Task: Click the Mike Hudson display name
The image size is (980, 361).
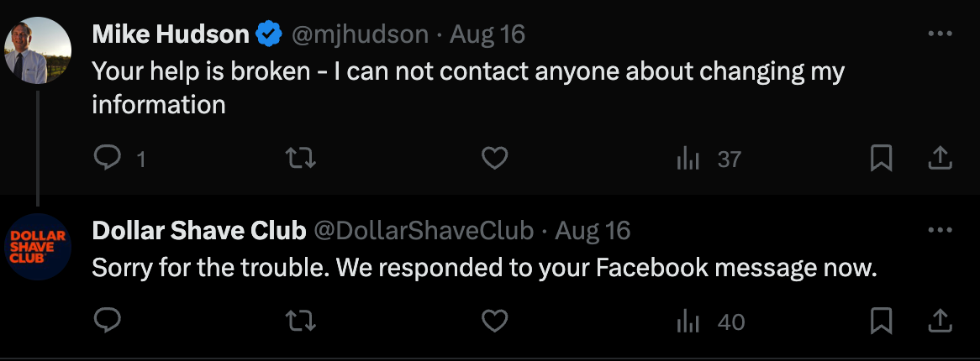Action: (x=170, y=34)
